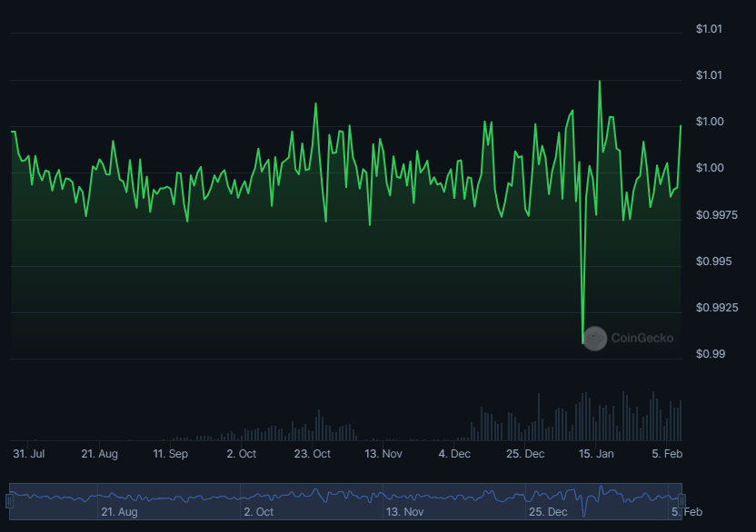
Task: Click the topmost $1.01 y-axis label
Action: (709, 29)
